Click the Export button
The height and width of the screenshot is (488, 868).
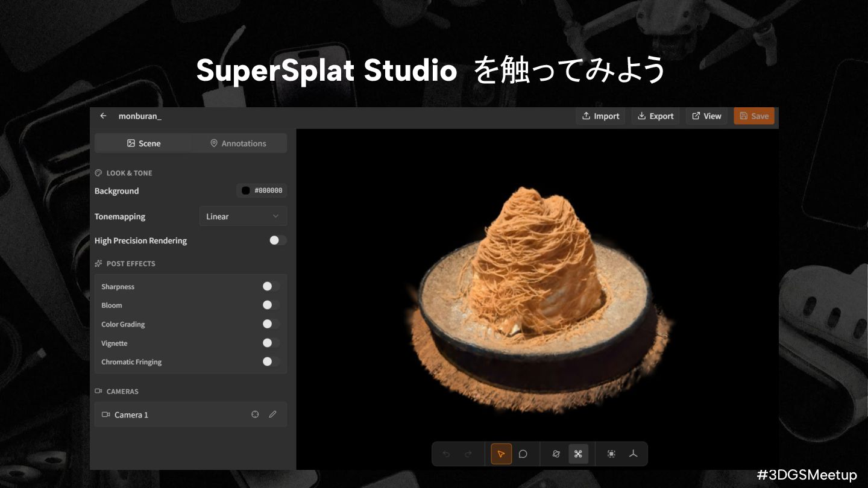(x=656, y=116)
